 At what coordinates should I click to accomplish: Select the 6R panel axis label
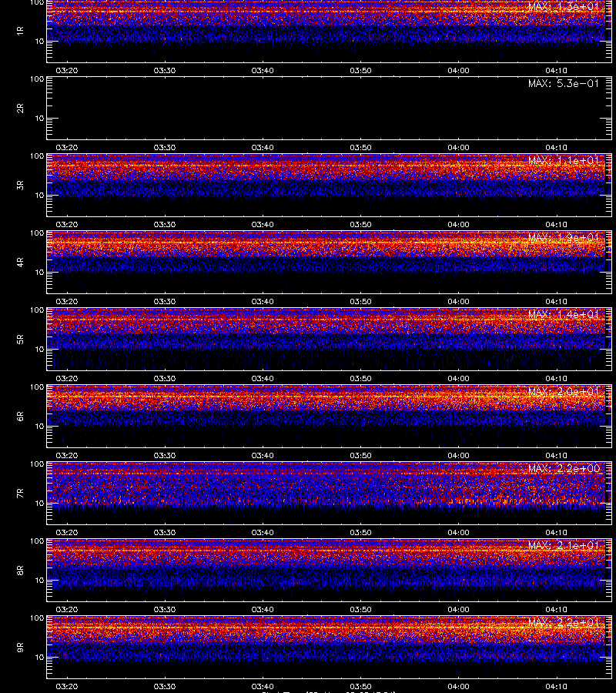tap(20, 416)
